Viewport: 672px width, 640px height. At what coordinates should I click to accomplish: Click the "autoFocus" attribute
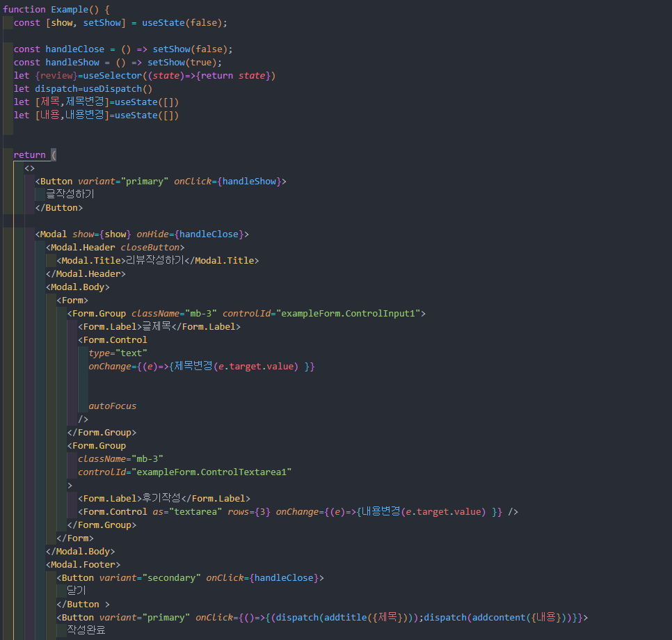coord(112,406)
